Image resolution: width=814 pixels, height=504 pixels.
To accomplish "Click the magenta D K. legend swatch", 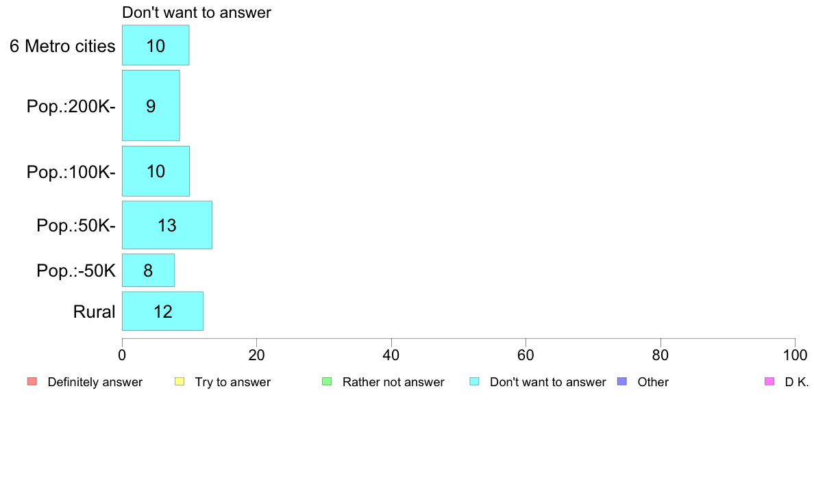I will pyautogui.click(x=769, y=381).
